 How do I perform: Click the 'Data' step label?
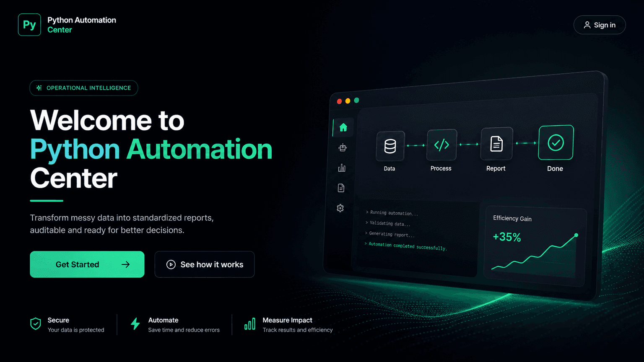390,168
